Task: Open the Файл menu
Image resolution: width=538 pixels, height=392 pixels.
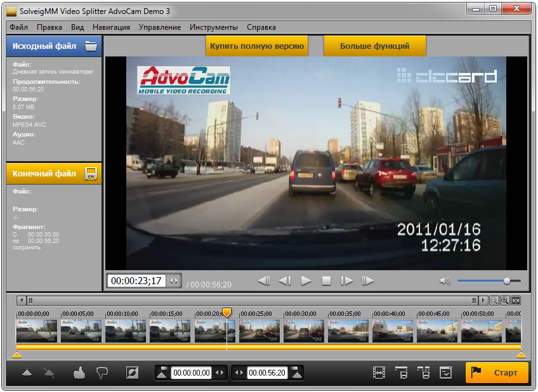Action: pyautogui.click(x=18, y=27)
